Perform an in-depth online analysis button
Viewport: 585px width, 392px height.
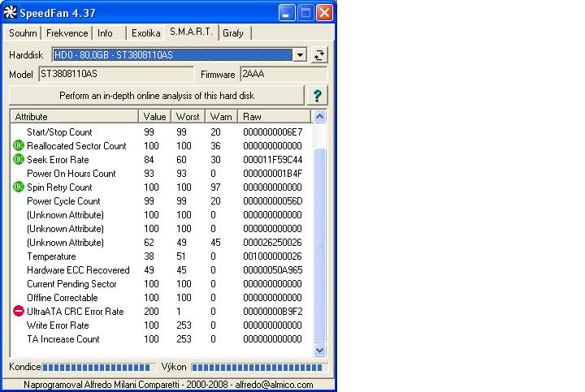(157, 96)
